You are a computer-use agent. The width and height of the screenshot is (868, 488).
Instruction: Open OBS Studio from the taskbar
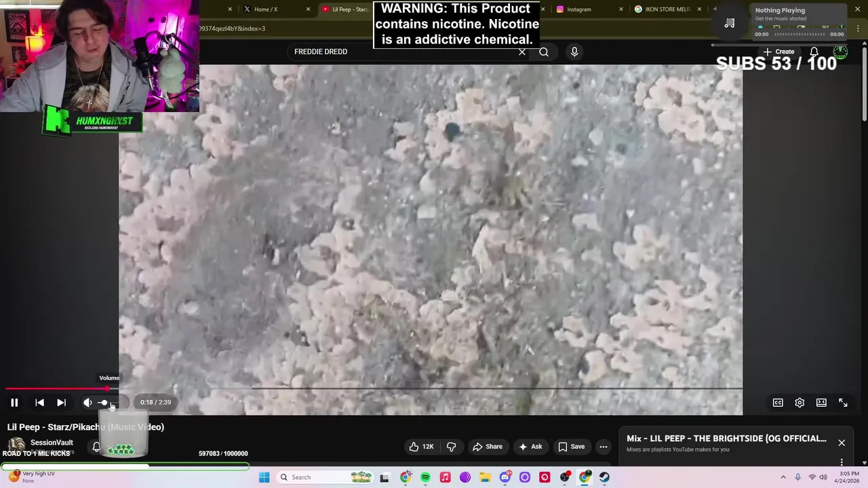pyautogui.click(x=565, y=477)
